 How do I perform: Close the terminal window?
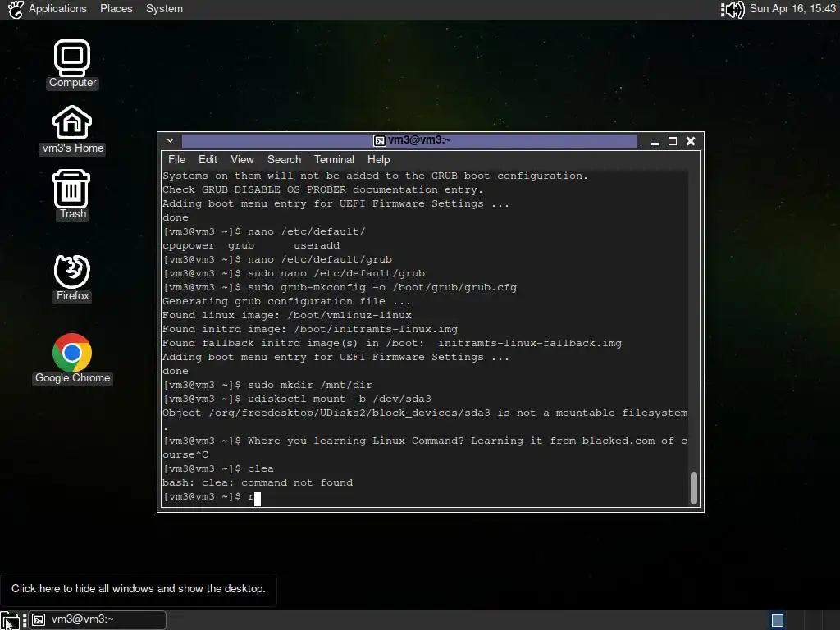(x=691, y=141)
